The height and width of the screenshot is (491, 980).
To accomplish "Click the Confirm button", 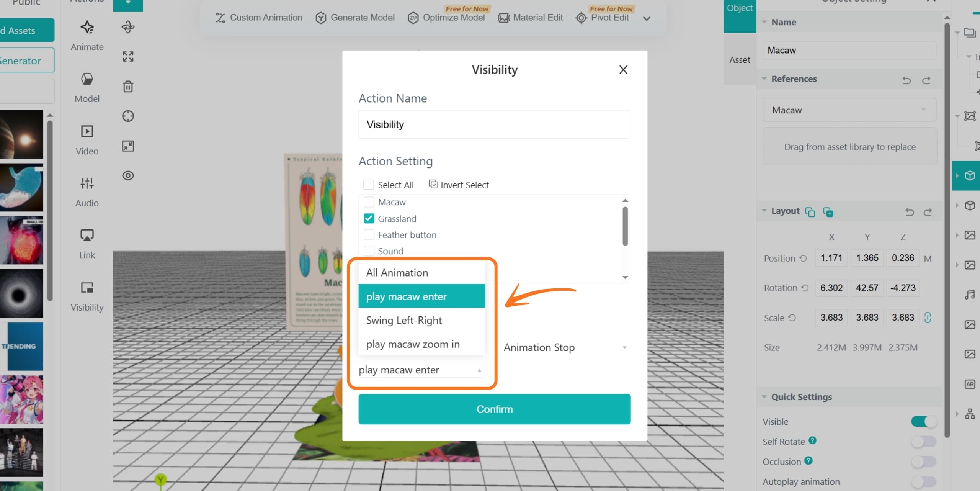I will [x=494, y=409].
